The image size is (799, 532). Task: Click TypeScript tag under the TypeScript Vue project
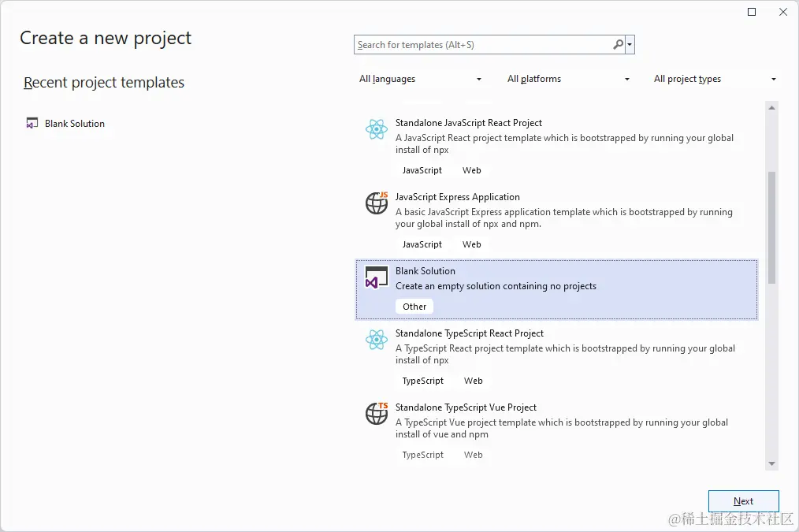423,455
